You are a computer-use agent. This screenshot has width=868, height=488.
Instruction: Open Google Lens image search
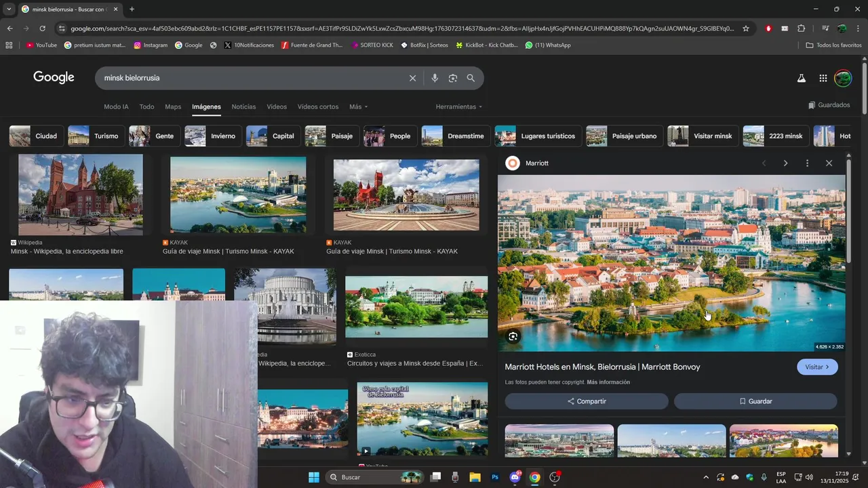pos(452,78)
